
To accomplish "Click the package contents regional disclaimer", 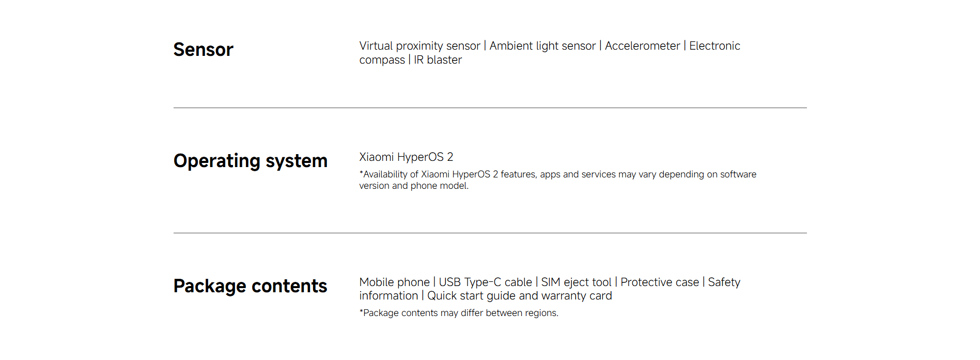I will coord(459,313).
